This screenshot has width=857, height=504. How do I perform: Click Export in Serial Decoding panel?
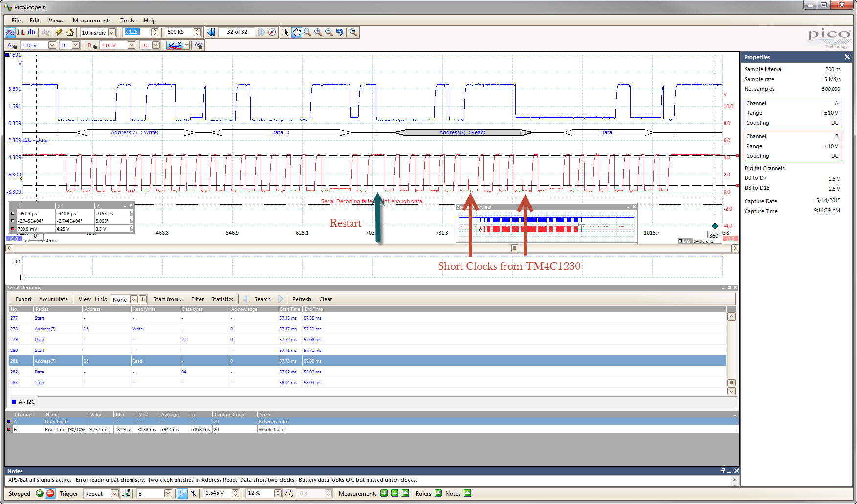[23, 299]
